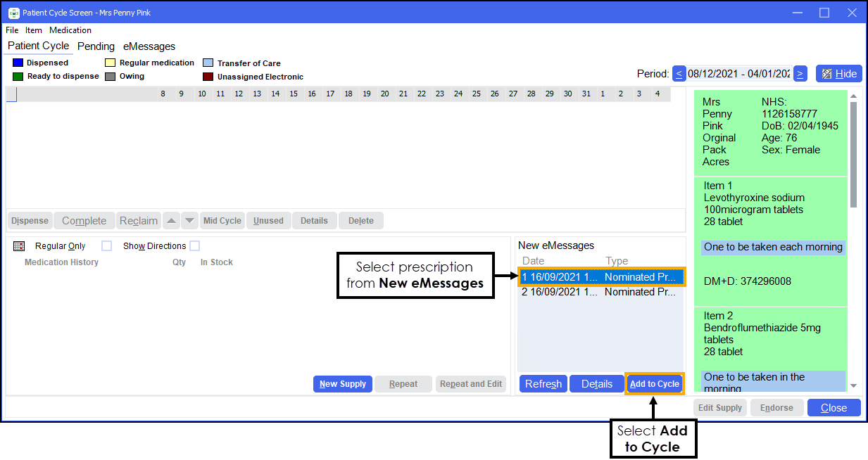Image resolution: width=868 pixels, height=460 pixels.
Task: Click the move down arrow button
Action: click(189, 221)
